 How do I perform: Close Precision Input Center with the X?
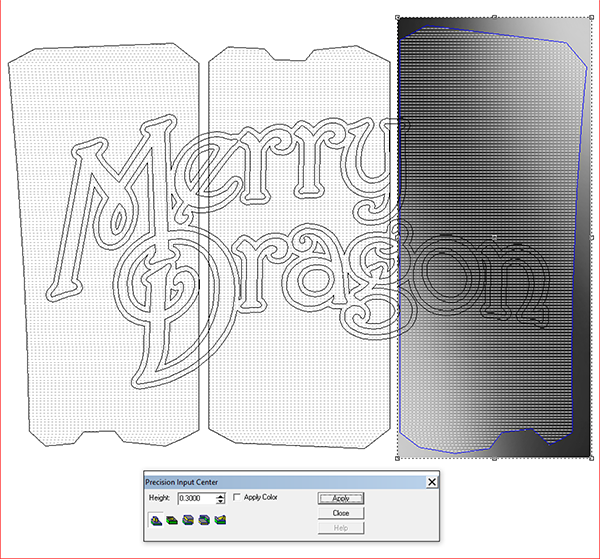click(432, 482)
